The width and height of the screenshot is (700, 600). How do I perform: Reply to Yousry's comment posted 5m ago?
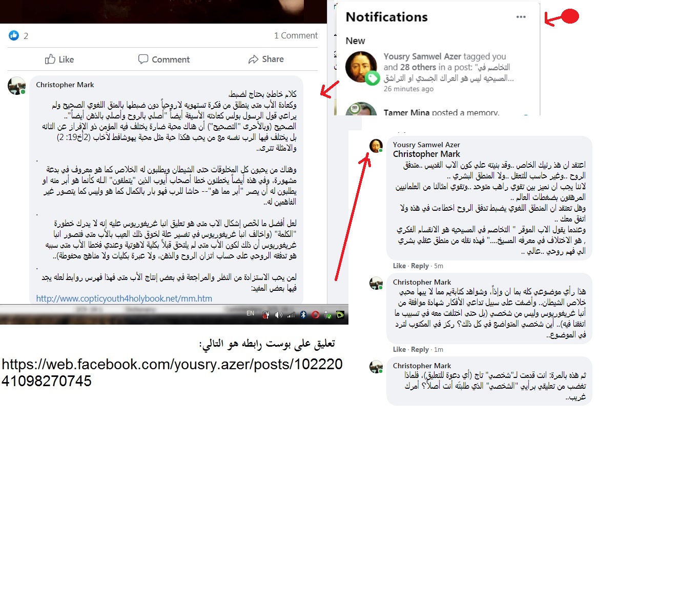(420, 266)
